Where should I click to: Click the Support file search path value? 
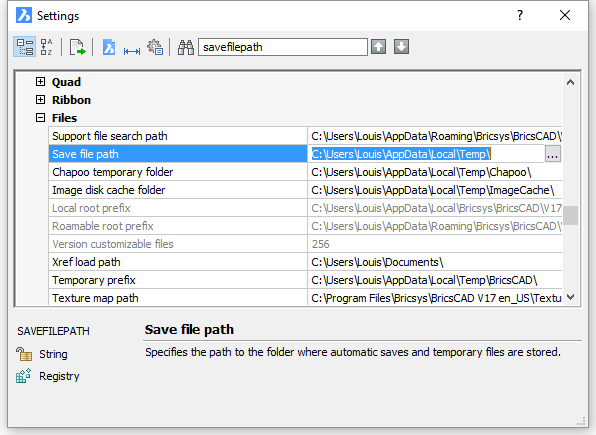click(436, 136)
